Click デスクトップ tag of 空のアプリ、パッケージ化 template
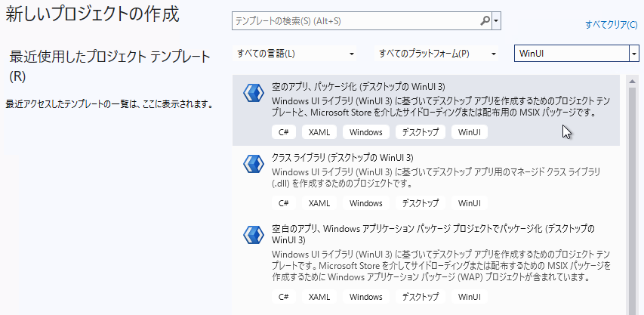644x315 pixels. [x=421, y=132]
